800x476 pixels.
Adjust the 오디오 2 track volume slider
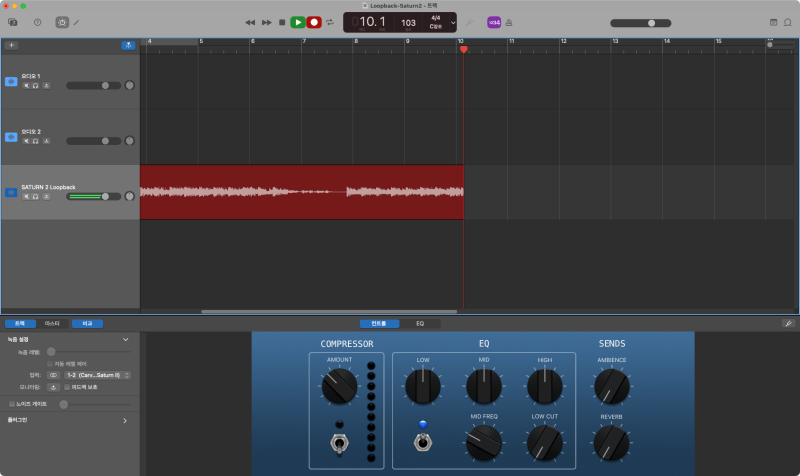pyautogui.click(x=93, y=141)
